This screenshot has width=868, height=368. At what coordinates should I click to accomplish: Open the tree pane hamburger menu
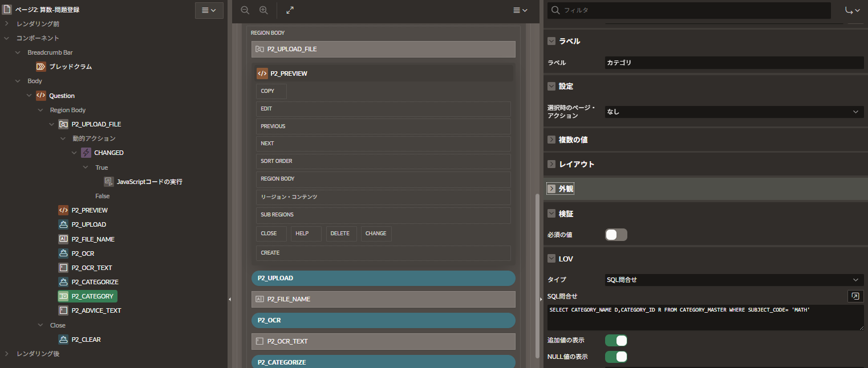point(209,10)
